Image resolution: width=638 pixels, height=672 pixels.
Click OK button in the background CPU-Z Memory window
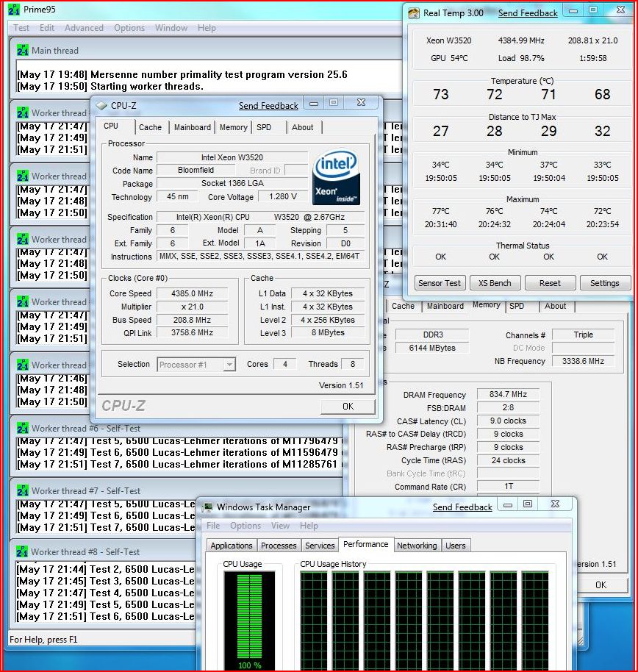[601, 585]
